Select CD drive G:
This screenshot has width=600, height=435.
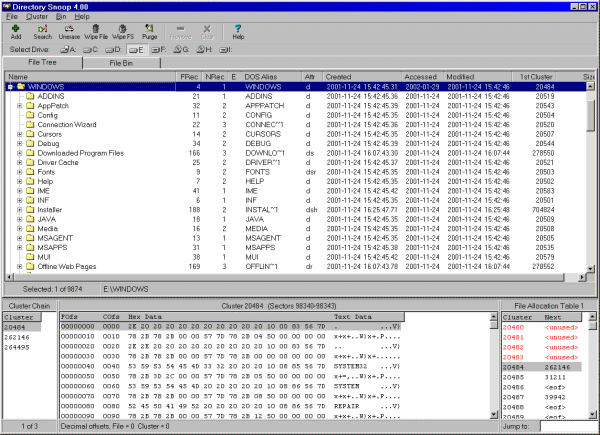tap(181, 48)
